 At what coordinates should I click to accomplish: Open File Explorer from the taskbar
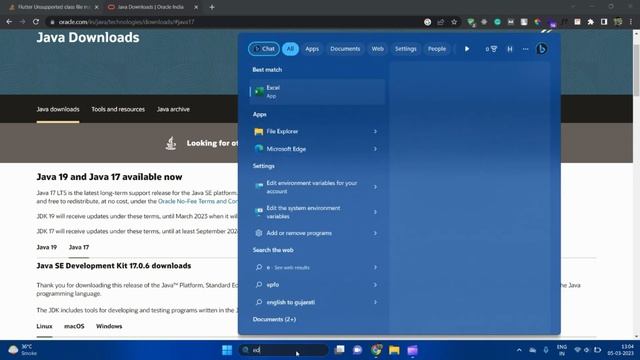394,350
